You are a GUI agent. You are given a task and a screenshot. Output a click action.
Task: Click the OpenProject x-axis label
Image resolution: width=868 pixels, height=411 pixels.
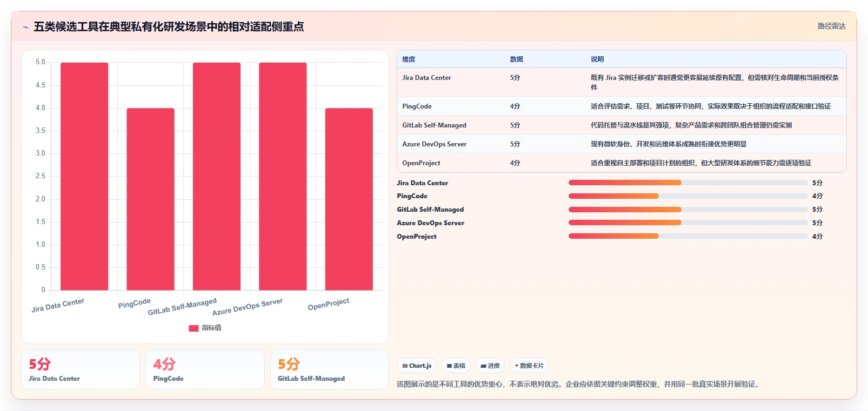pyautogui.click(x=329, y=304)
